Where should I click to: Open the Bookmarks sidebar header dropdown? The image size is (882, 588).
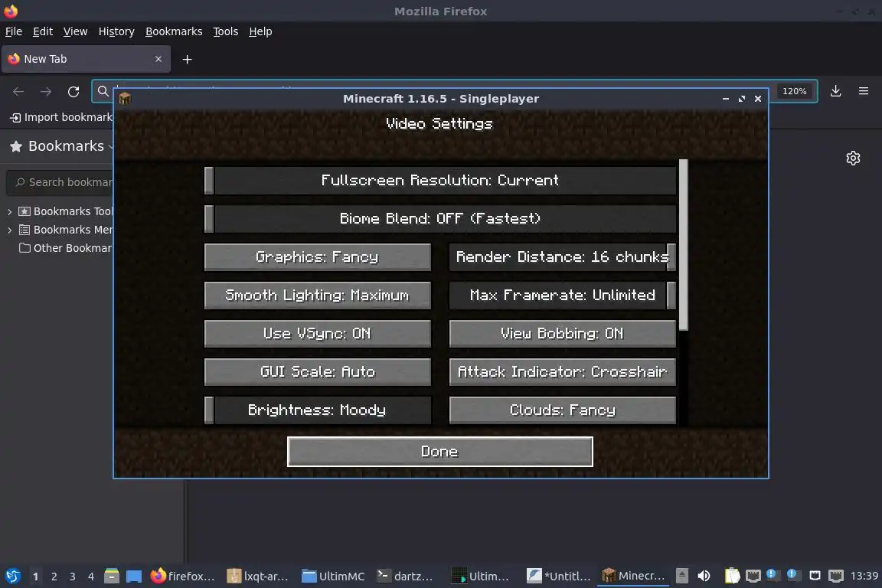[61, 146]
